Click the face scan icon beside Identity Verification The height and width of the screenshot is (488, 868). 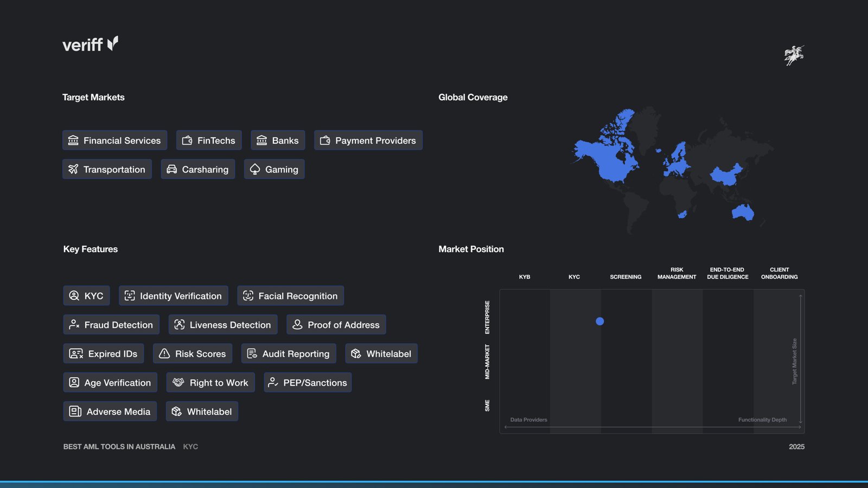pos(130,296)
